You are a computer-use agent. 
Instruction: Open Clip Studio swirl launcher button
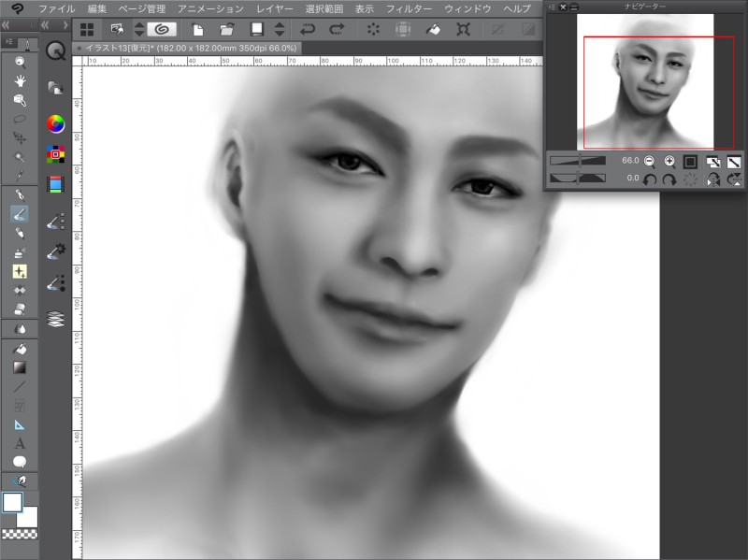tap(162, 30)
